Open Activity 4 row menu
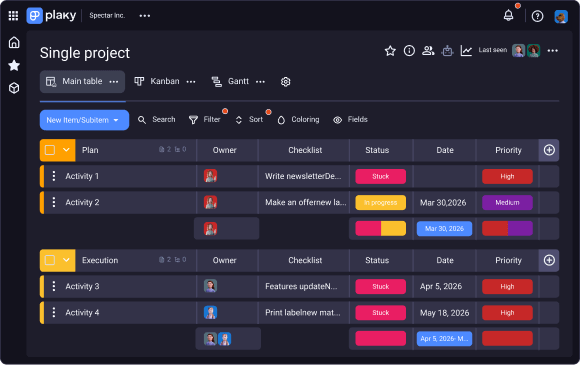This screenshot has width=580, height=365. coord(54,312)
